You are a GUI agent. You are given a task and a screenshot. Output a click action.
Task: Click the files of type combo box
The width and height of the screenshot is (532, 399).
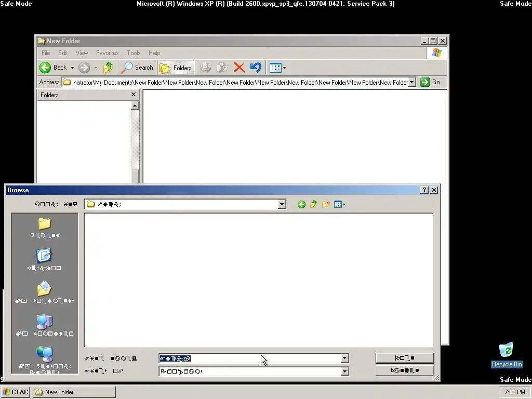(254, 371)
